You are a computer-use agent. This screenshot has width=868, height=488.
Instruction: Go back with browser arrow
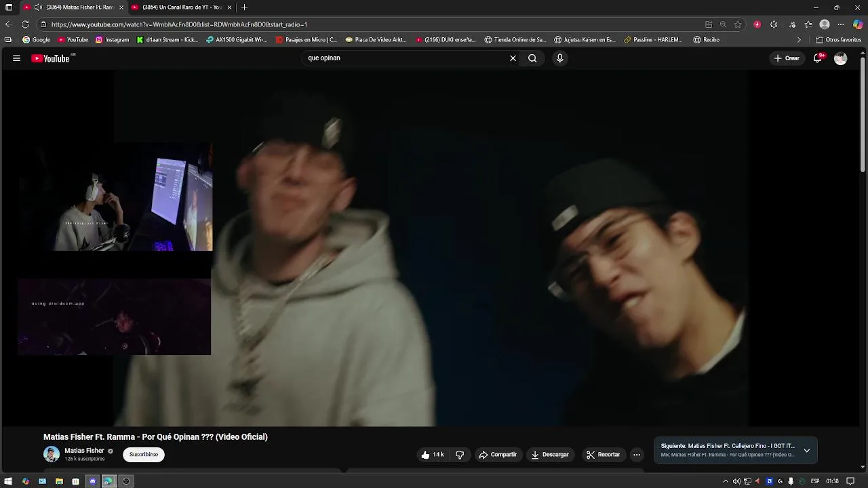pos(9,24)
